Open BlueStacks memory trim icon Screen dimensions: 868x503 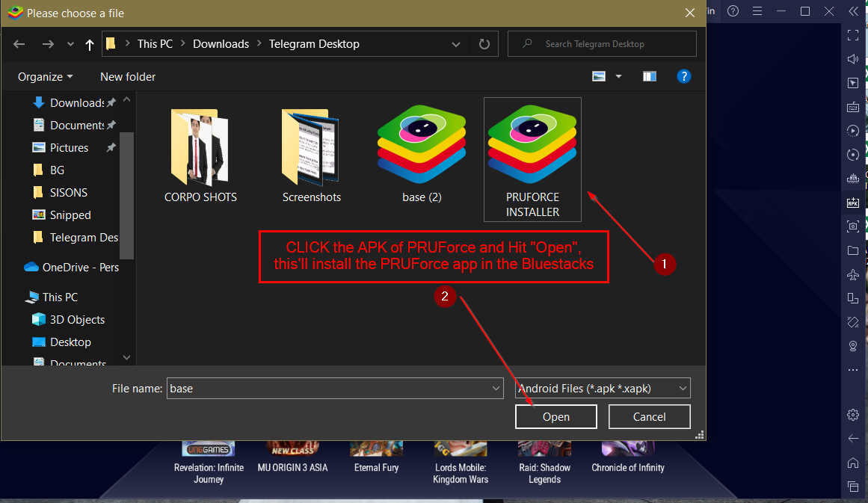pos(853,179)
